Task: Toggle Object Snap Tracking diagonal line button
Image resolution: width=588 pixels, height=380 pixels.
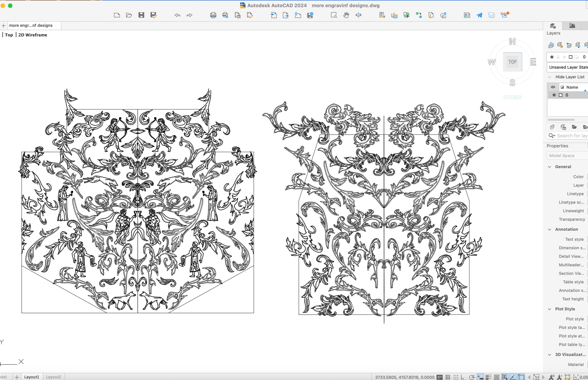Action: point(513,377)
